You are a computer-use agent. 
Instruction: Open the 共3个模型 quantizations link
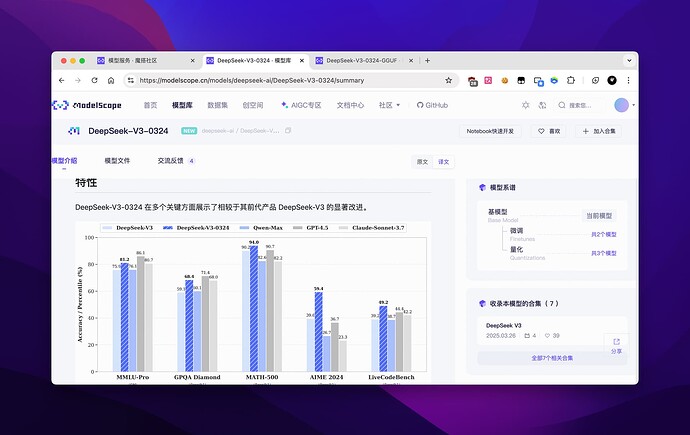(603, 253)
